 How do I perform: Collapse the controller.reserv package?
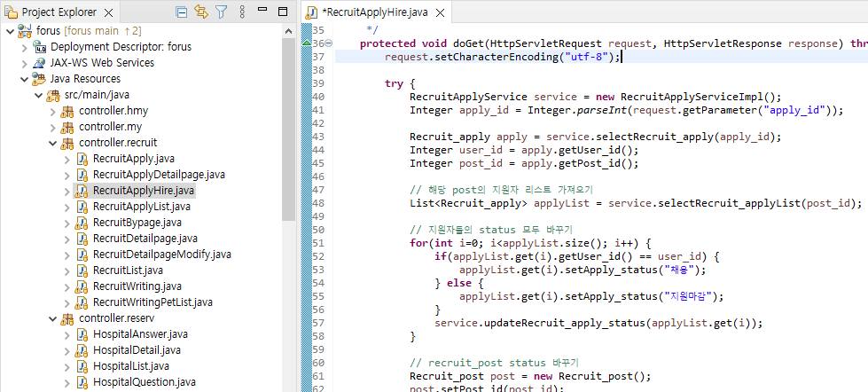click(53, 319)
